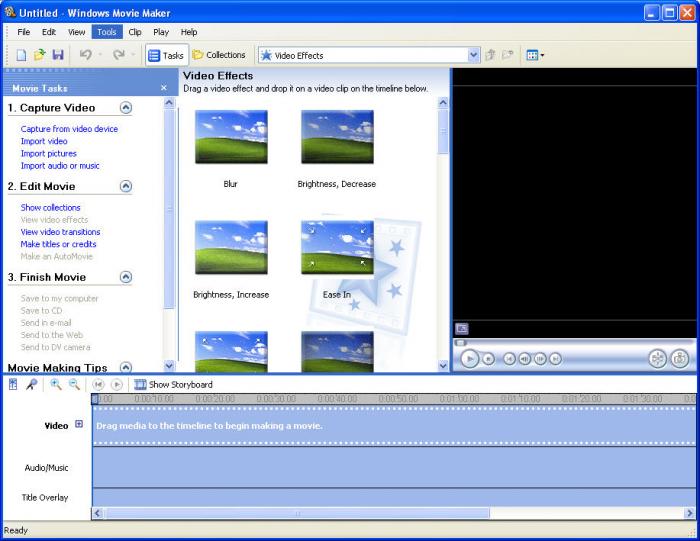Click the Rewind Timeline button
This screenshot has width=700, height=541.
pyautogui.click(x=98, y=384)
